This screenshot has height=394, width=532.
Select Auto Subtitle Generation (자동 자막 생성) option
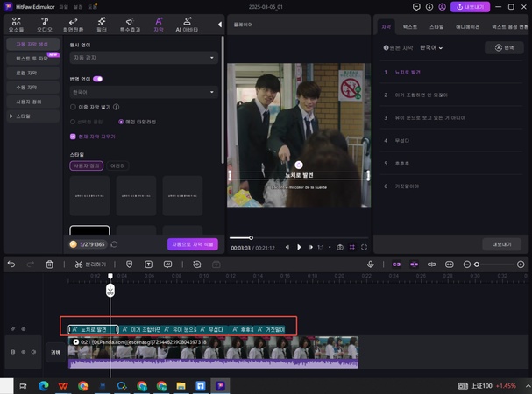click(x=32, y=44)
